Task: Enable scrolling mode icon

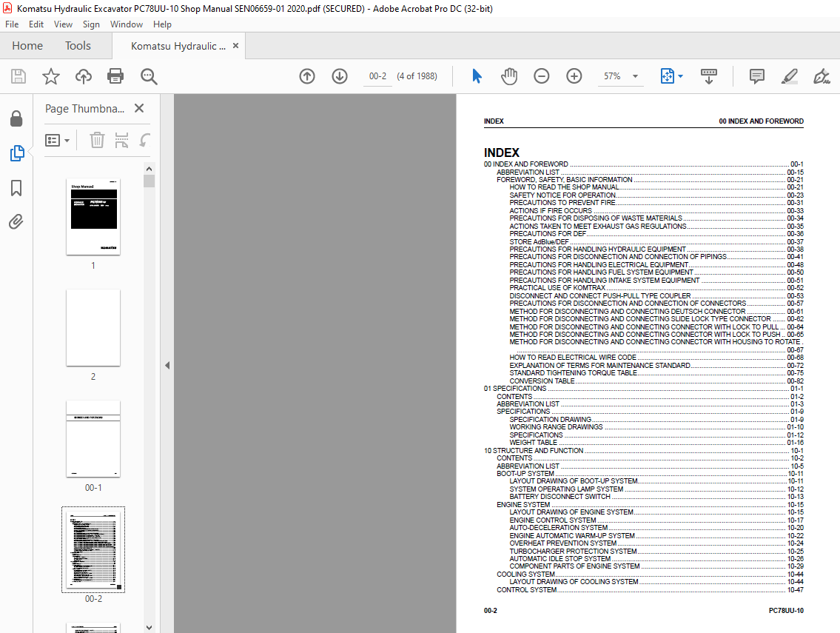Action: point(709,76)
